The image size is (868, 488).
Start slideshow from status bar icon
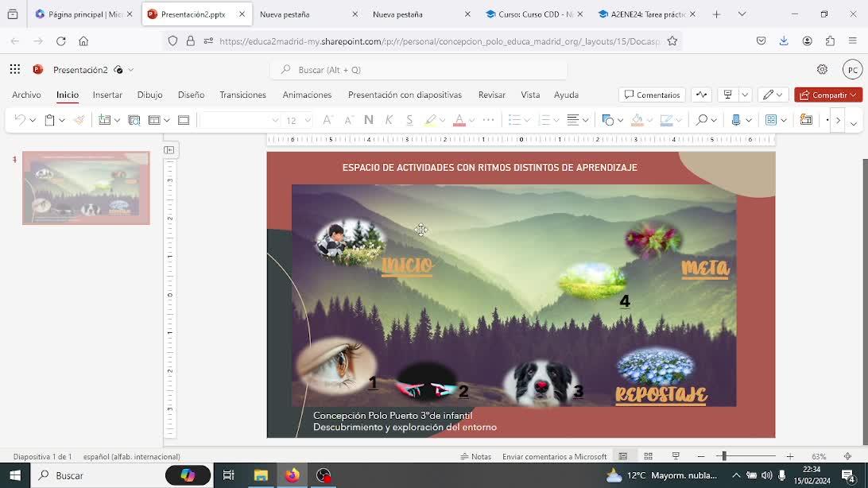pyautogui.click(x=676, y=456)
